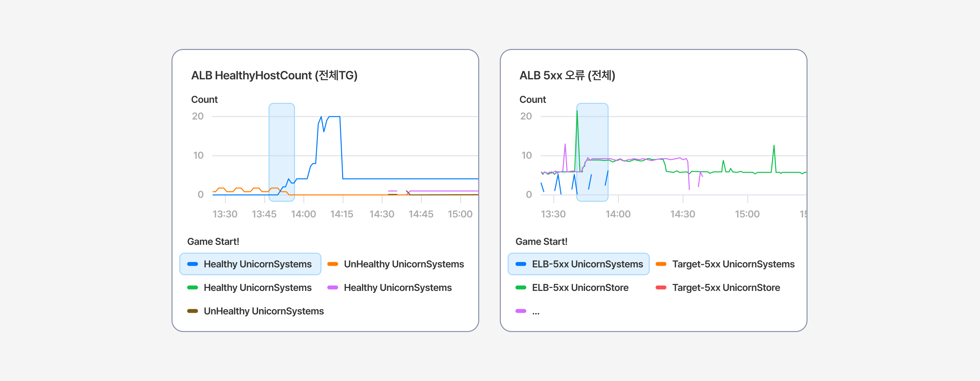Click the blue line plateau at 20 in HealthyHostCount chart
The image size is (980, 381).
click(x=334, y=116)
